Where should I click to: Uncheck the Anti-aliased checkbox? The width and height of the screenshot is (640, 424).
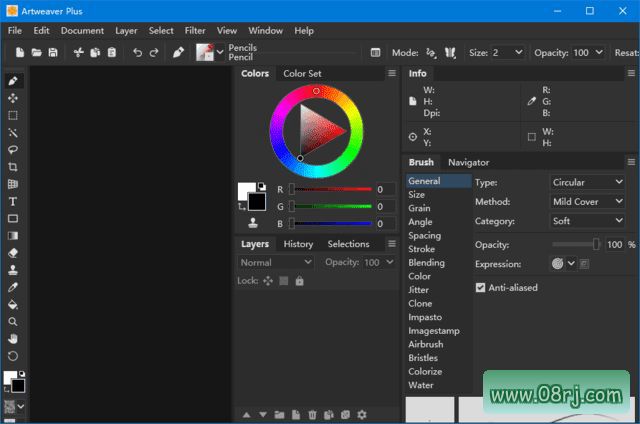point(480,288)
